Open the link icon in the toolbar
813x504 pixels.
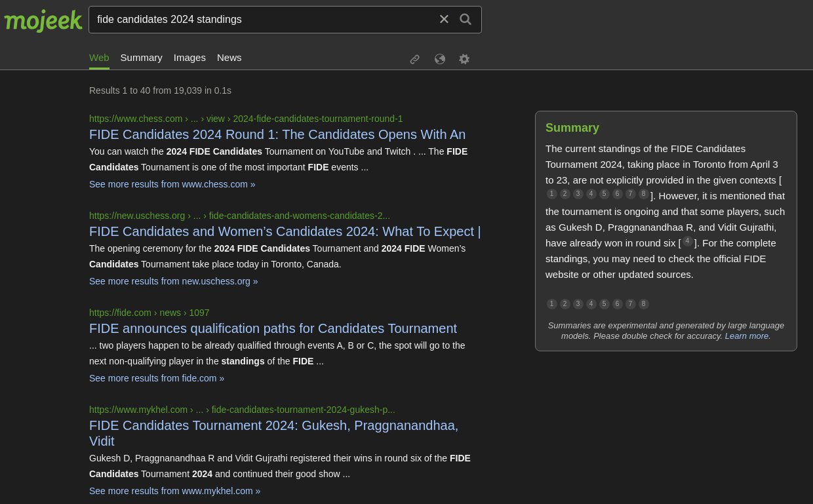tap(414, 59)
